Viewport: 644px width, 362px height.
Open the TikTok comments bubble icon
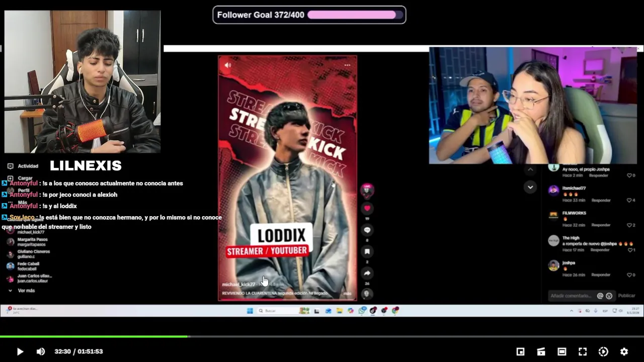pos(367,230)
